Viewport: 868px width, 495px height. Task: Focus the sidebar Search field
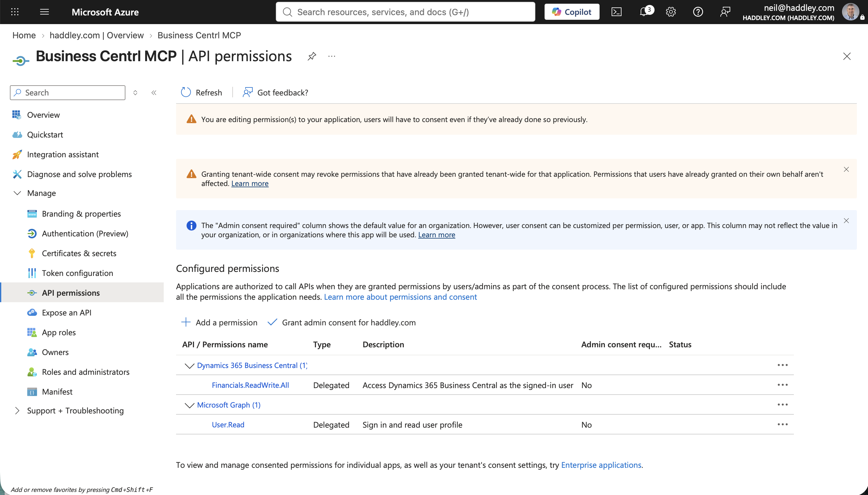pyautogui.click(x=68, y=92)
